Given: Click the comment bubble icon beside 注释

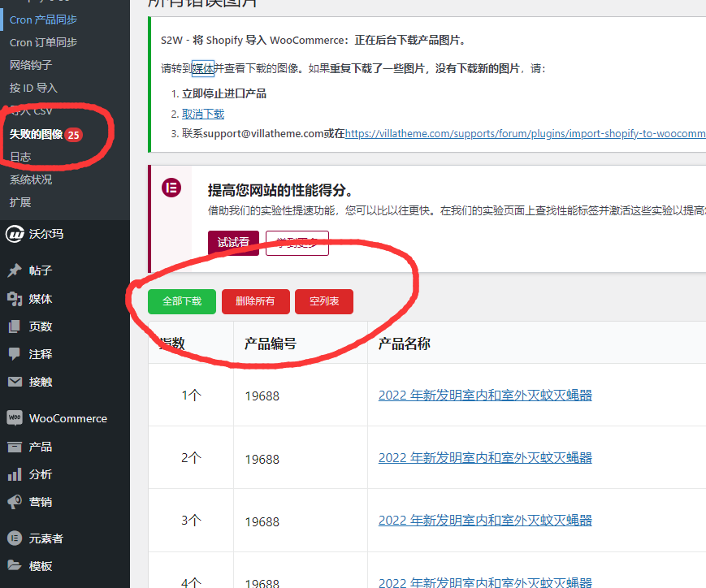Looking at the screenshot, I should (15, 354).
